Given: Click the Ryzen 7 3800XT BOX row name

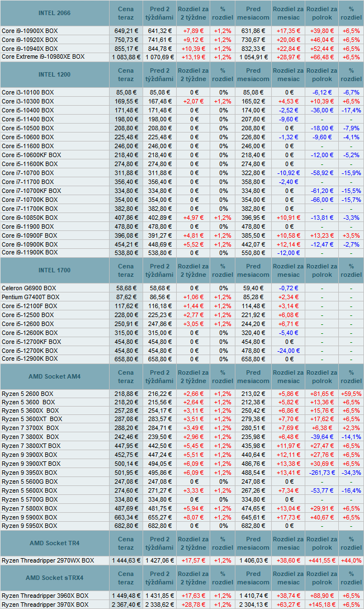Looking at the screenshot, I should point(31,446).
